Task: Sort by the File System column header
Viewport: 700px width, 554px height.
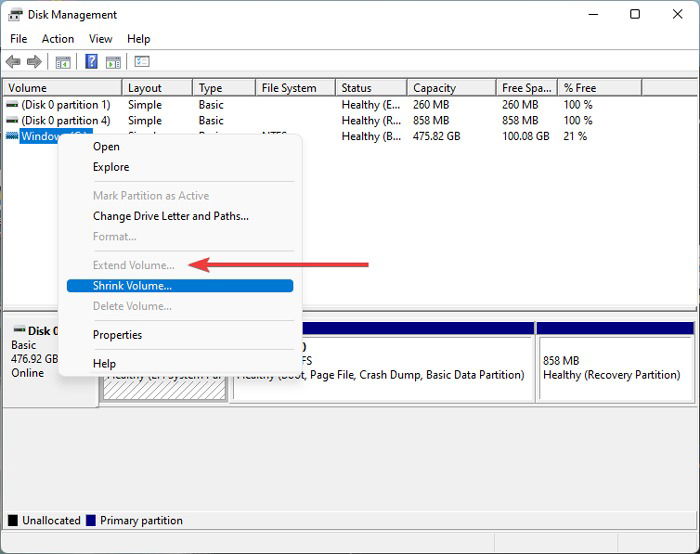Action: [x=296, y=88]
